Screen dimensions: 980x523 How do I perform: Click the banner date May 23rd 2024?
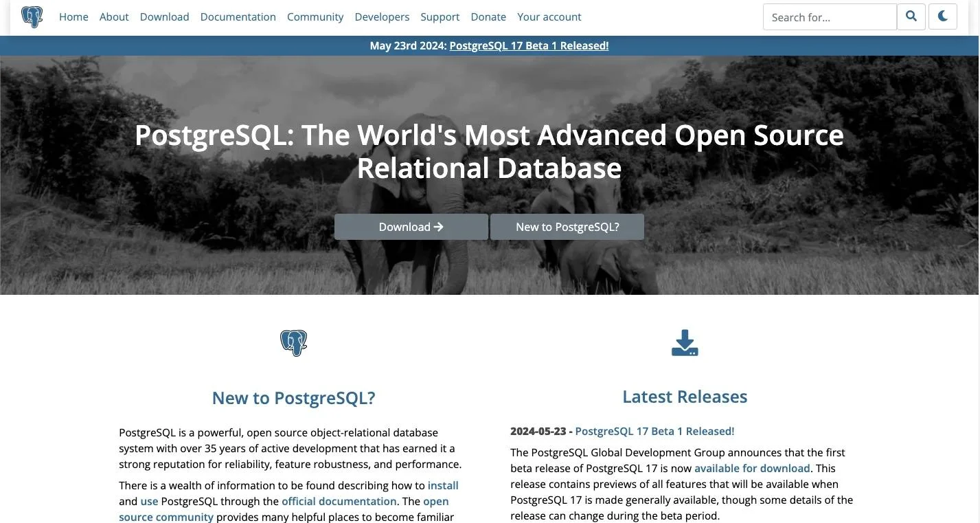[408, 45]
